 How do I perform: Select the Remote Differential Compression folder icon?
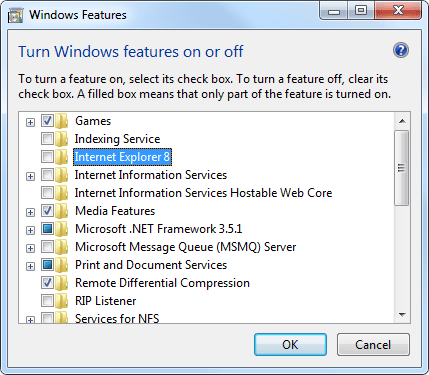pyautogui.click(x=62, y=283)
